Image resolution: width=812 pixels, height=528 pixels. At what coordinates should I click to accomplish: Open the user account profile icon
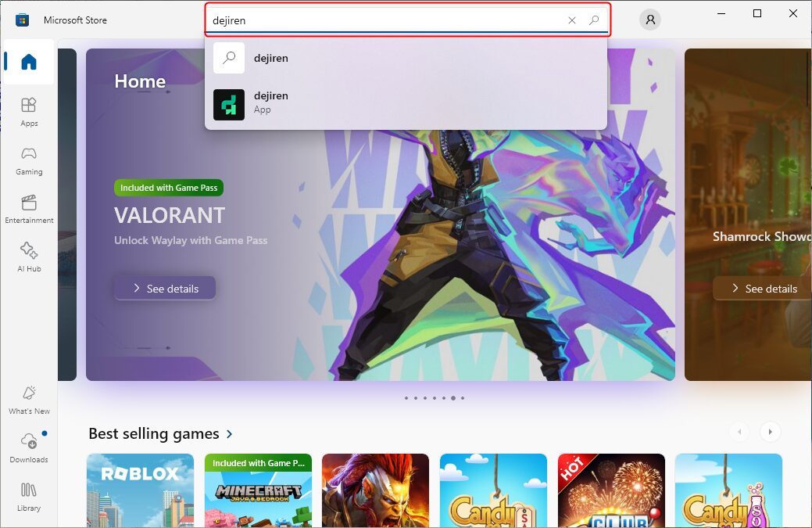pyautogui.click(x=650, y=20)
